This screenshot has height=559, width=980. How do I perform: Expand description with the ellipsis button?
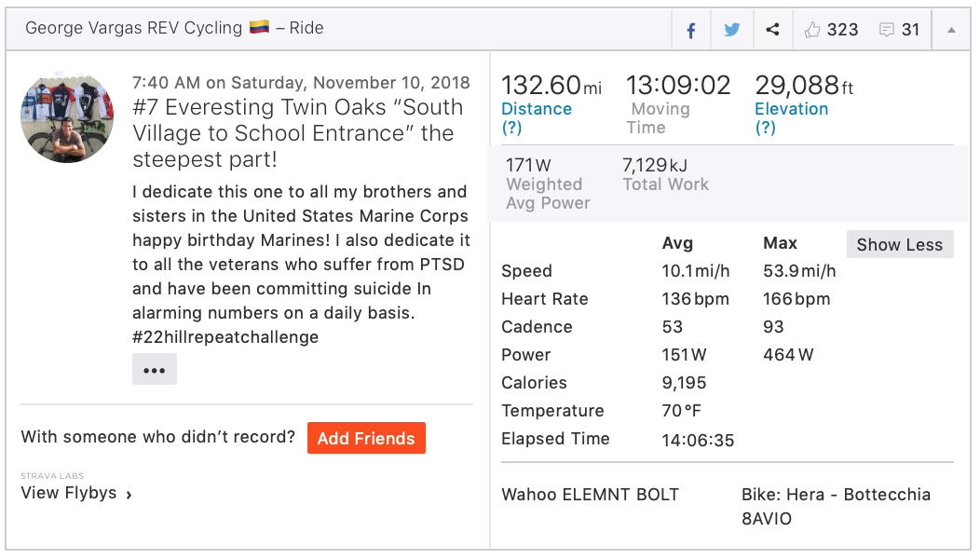pyautogui.click(x=154, y=370)
